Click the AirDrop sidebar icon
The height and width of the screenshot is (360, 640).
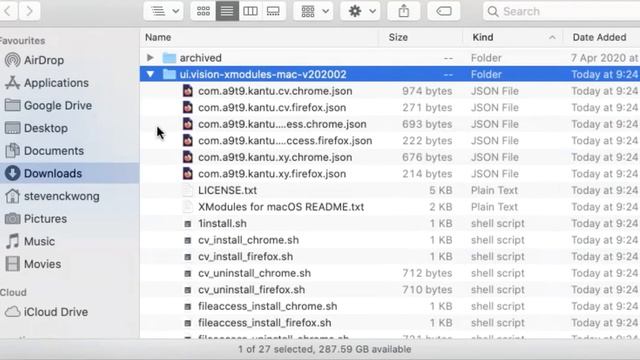coord(13,60)
